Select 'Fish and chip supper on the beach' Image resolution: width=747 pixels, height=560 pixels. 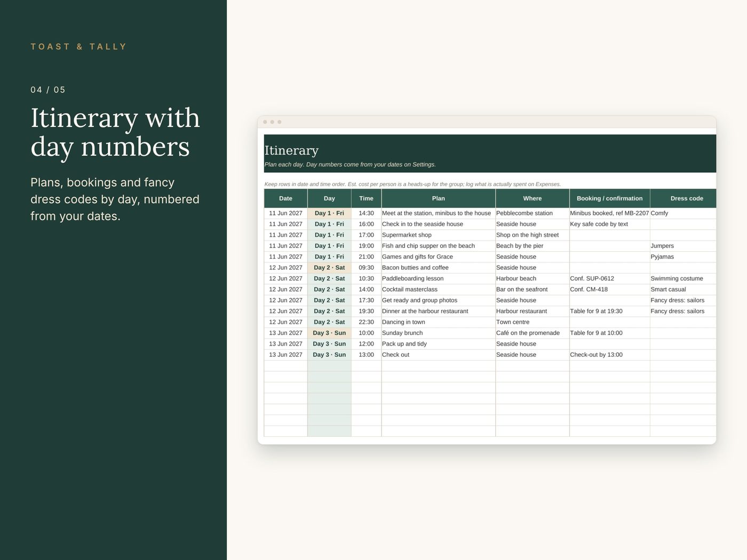pyautogui.click(x=439, y=246)
